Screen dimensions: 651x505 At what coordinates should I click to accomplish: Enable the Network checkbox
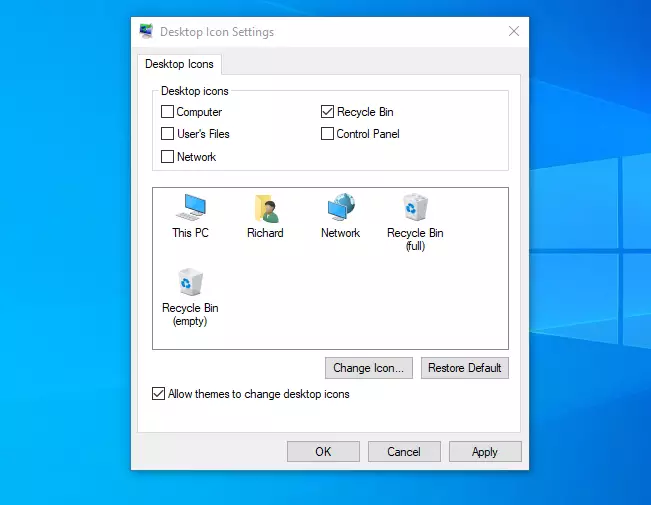tap(167, 157)
